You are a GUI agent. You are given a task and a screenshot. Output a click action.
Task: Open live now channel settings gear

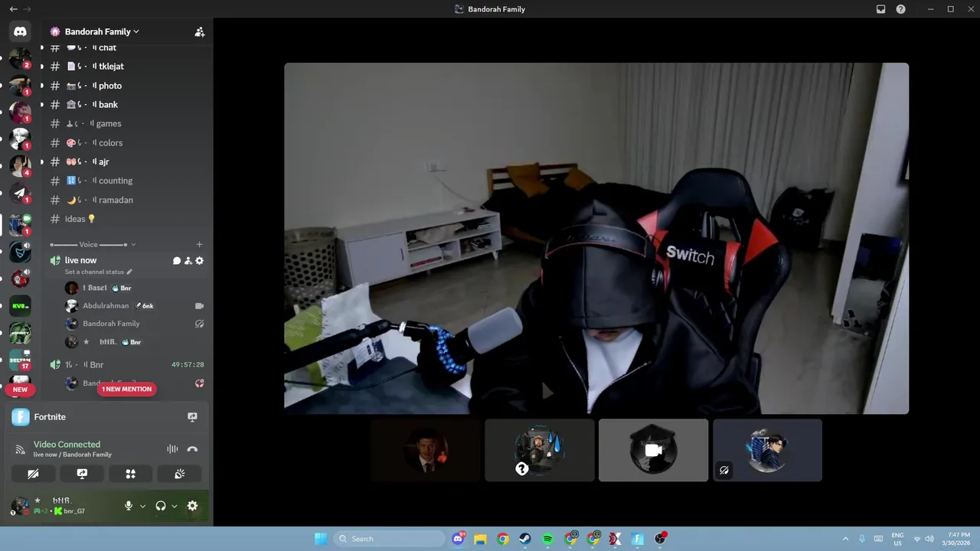[x=200, y=261]
